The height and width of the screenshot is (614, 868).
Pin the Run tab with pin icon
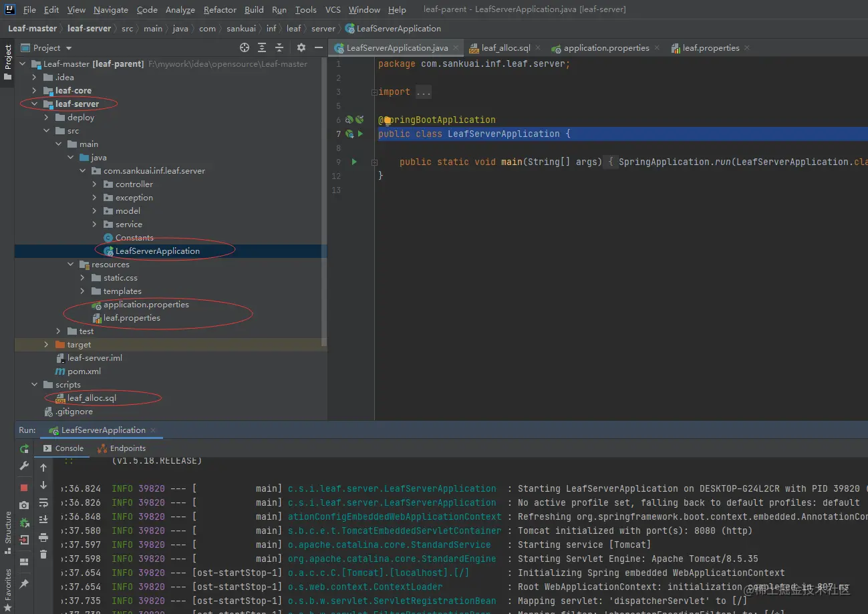click(x=24, y=584)
